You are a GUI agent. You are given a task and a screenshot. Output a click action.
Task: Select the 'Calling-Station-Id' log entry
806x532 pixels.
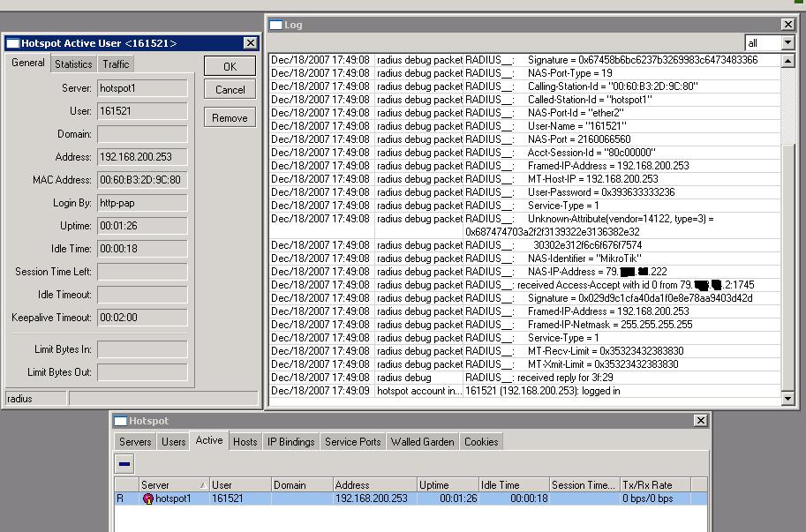point(524,86)
